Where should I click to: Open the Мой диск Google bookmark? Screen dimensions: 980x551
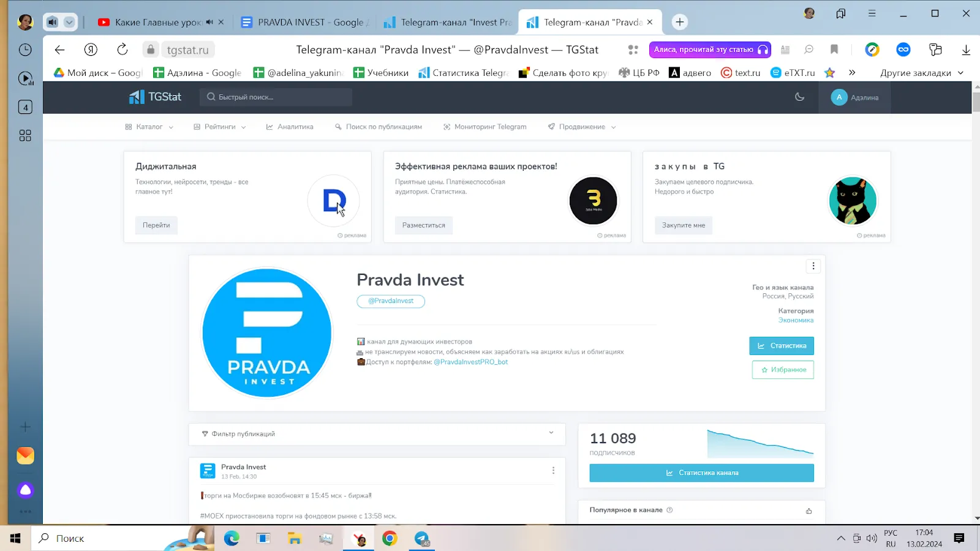[x=98, y=73]
